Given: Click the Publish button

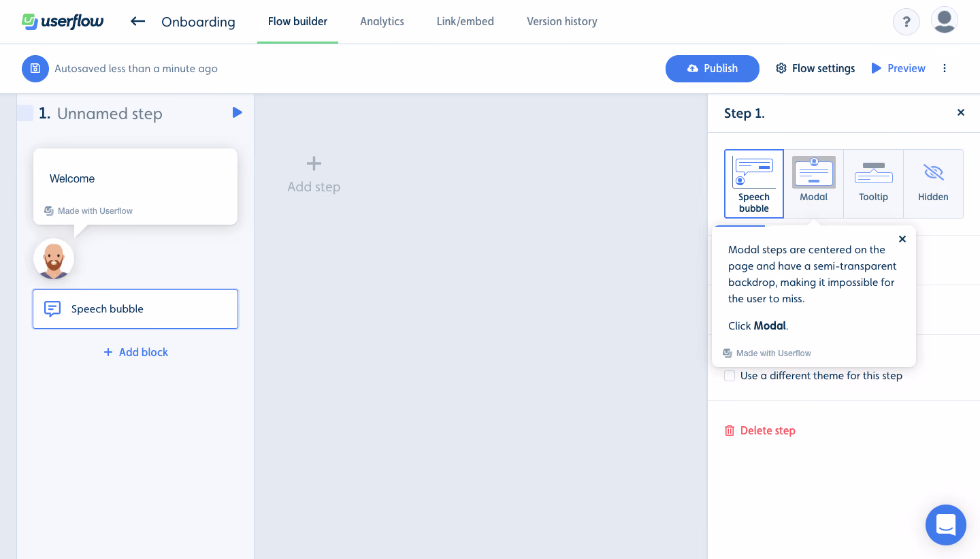Looking at the screenshot, I should [713, 69].
